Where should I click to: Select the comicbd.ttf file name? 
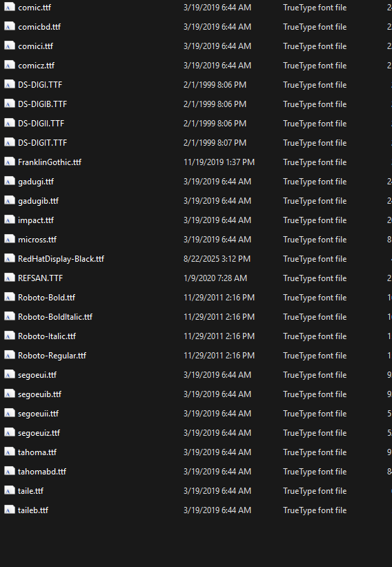(x=39, y=27)
